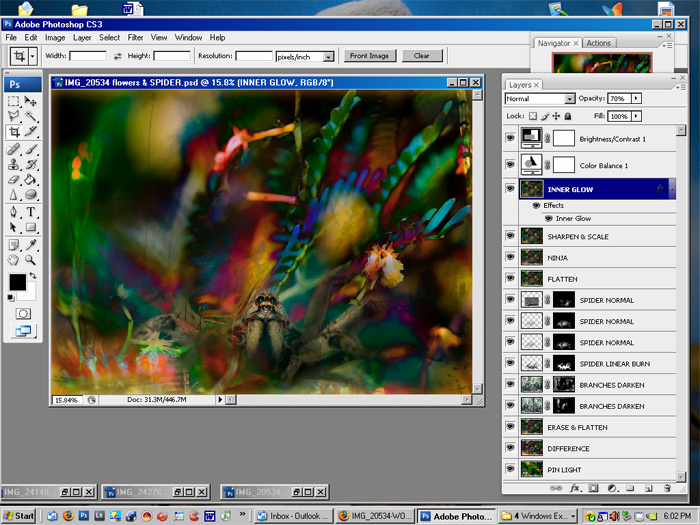Viewport: 700px width, 525px height.
Task: Click the trash icon to delete layer
Action: tap(666, 488)
